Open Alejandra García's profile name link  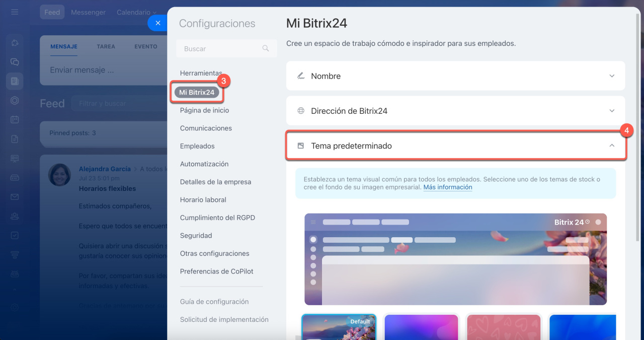click(105, 169)
